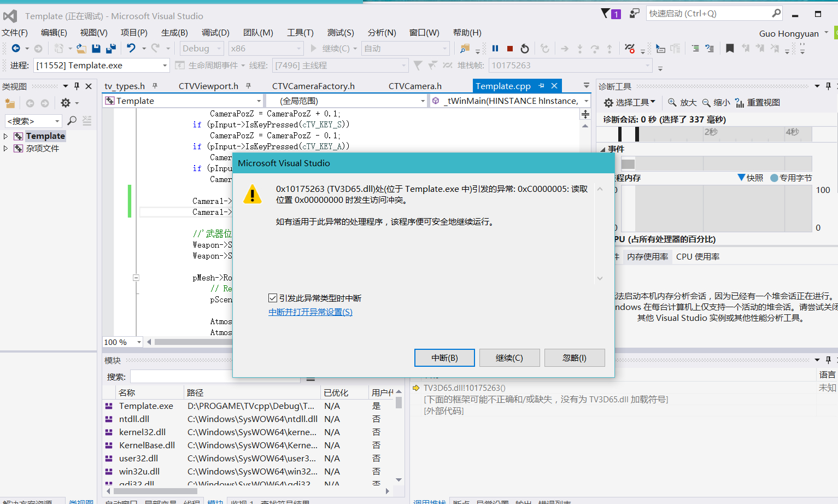Stop debugging with the red square
838x504 pixels.
tap(510, 49)
